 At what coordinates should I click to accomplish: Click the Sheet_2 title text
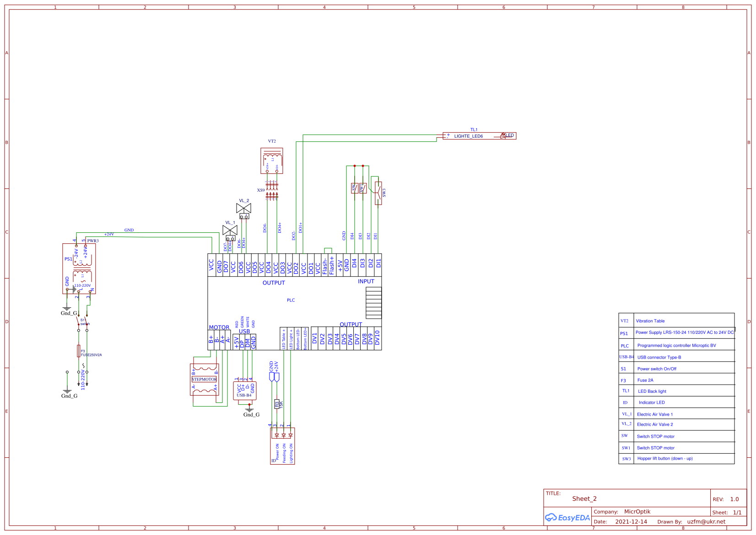tap(584, 498)
